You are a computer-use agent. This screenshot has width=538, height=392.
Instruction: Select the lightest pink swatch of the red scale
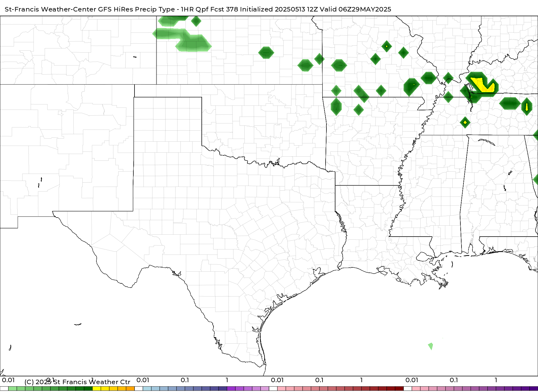[x=282, y=389]
